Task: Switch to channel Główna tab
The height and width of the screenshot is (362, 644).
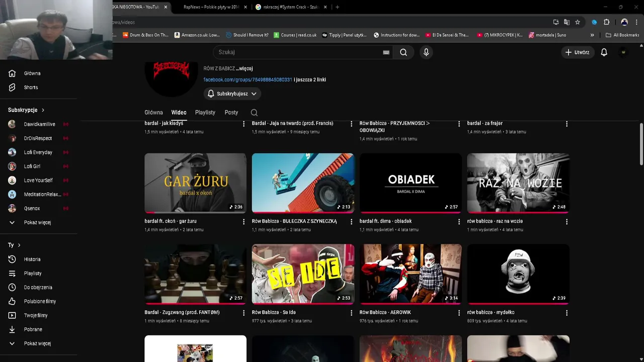Action: tap(153, 113)
